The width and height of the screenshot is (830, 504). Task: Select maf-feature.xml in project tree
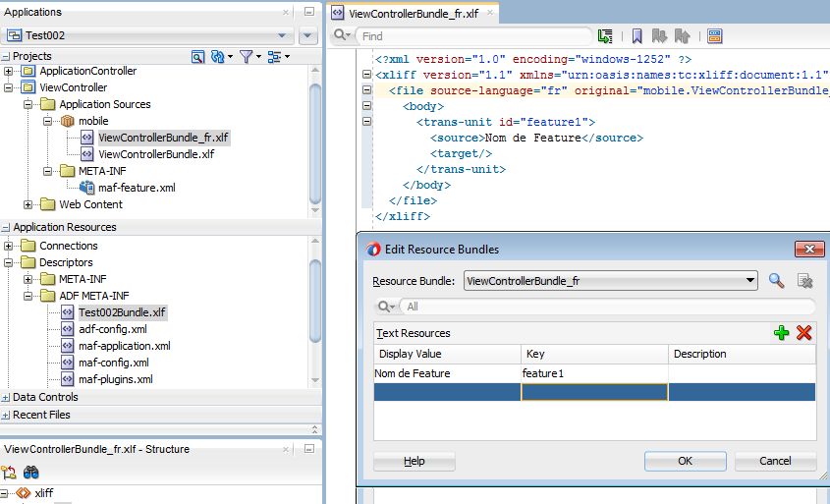[x=137, y=188]
